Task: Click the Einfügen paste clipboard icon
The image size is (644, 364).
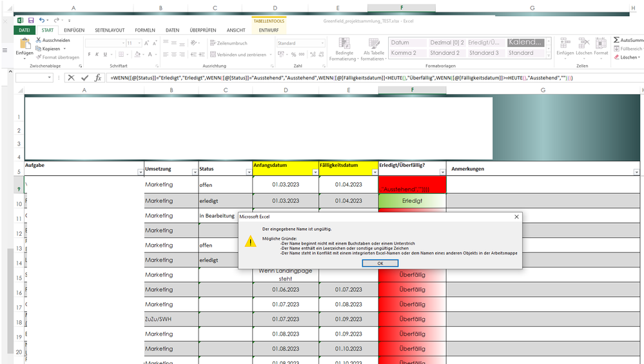Action: pyautogui.click(x=24, y=43)
